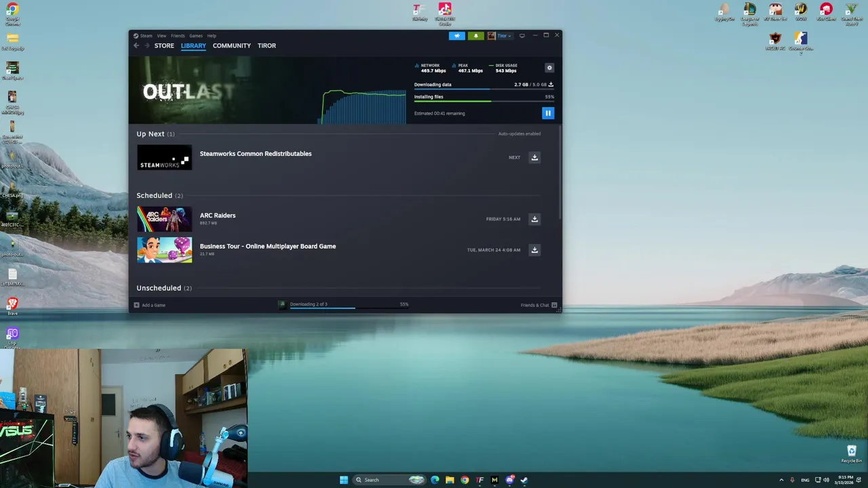Click the Scheduled section header
Viewport: 868px width, 488px height.
click(159, 195)
